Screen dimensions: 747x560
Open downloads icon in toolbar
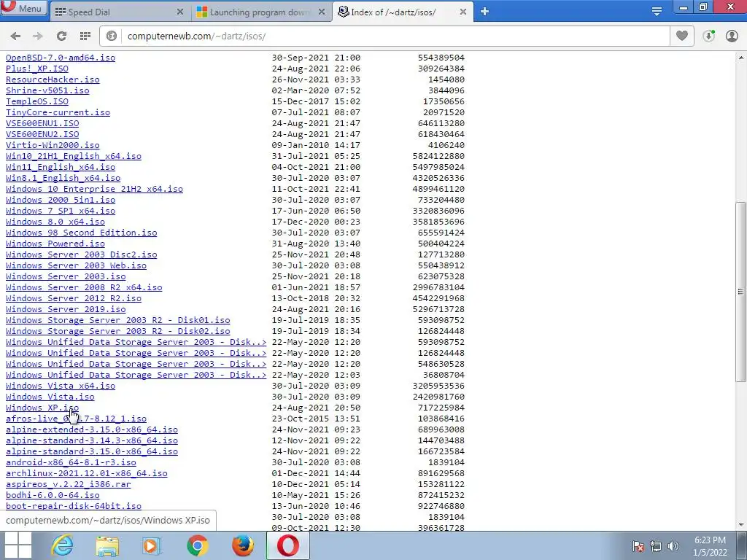pos(708,36)
